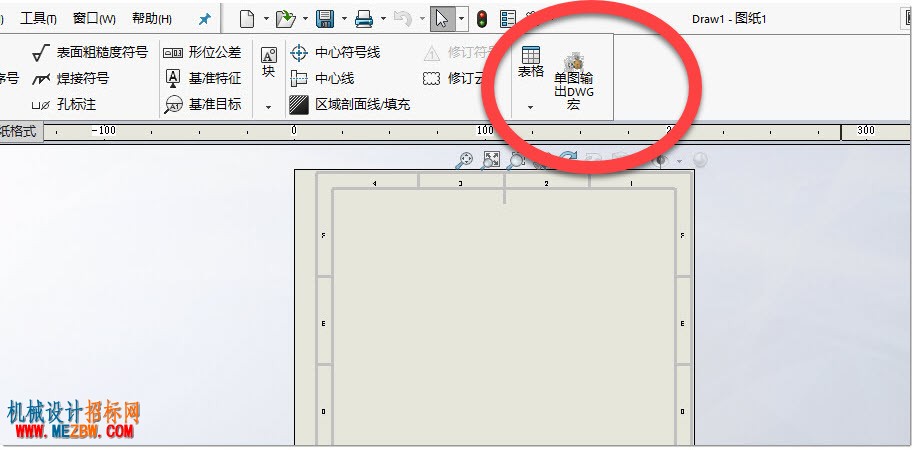Expand the 块 block dropdown arrow
This screenshot has height=450, width=915.
point(268,107)
